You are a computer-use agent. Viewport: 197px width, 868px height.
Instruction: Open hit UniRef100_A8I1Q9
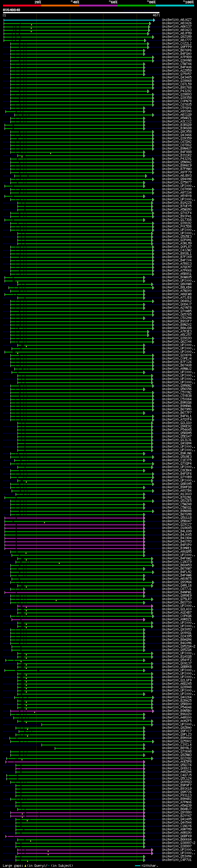[177, 115]
